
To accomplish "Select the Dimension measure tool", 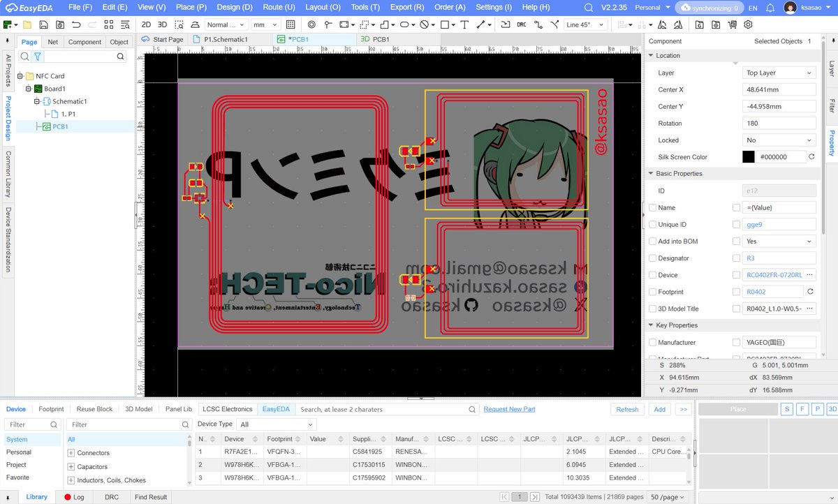I will tap(481, 24).
